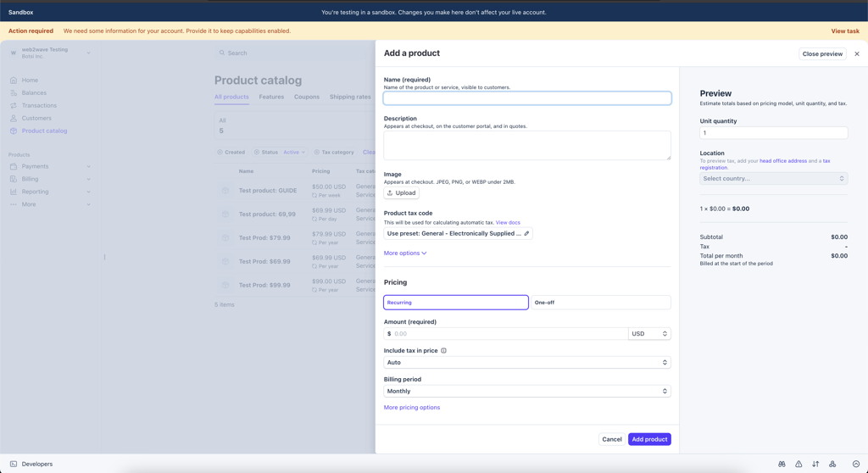Focus the product Name input field
This screenshot has height=473, width=868.
[x=527, y=98]
